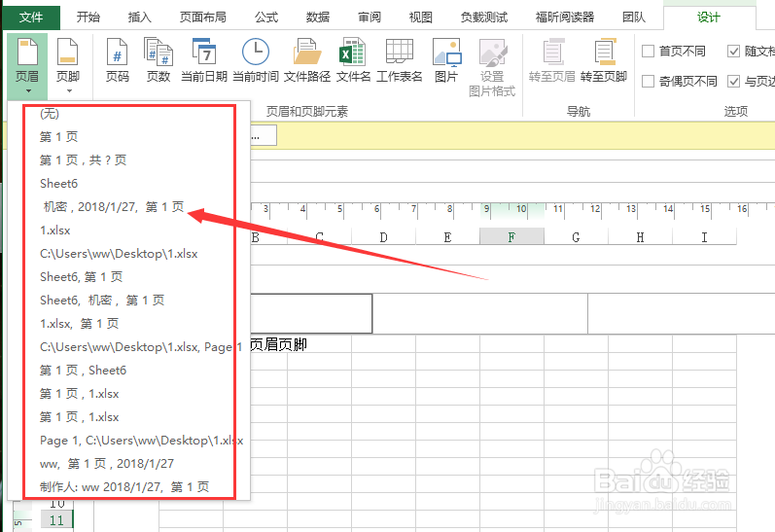The height and width of the screenshot is (532, 775).
Task: Insert 页数 number of pages element
Action: point(159,60)
